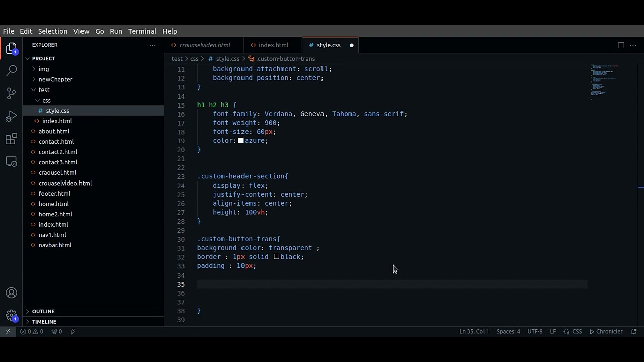
Task: Open the Edit menu
Action: tap(26, 31)
